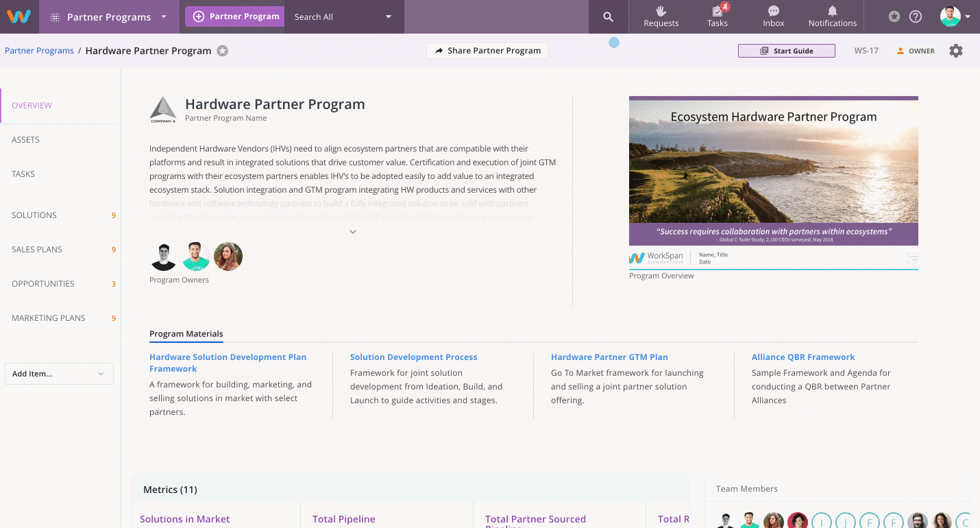This screenshot has height=528, width=980.
Task: Click the add Partner Program button
Action: [234, 16]
